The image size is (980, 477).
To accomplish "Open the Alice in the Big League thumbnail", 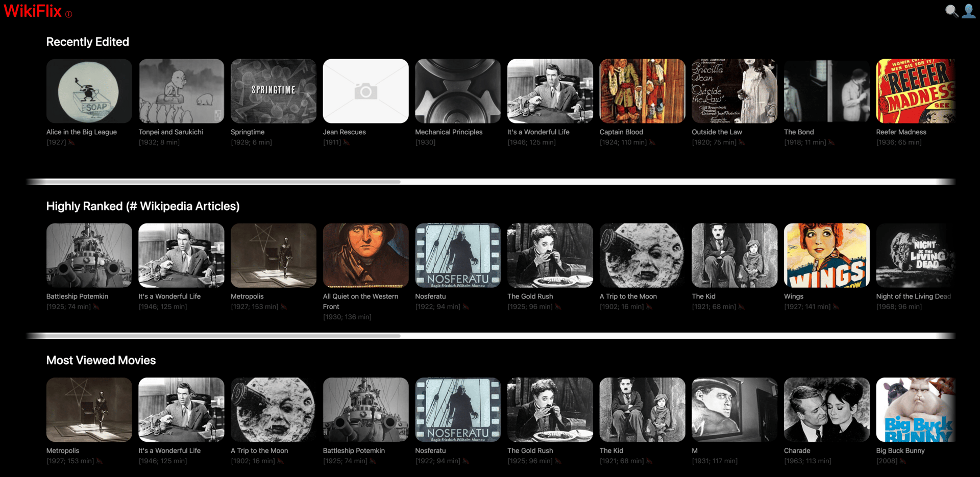I will (89, 91).
